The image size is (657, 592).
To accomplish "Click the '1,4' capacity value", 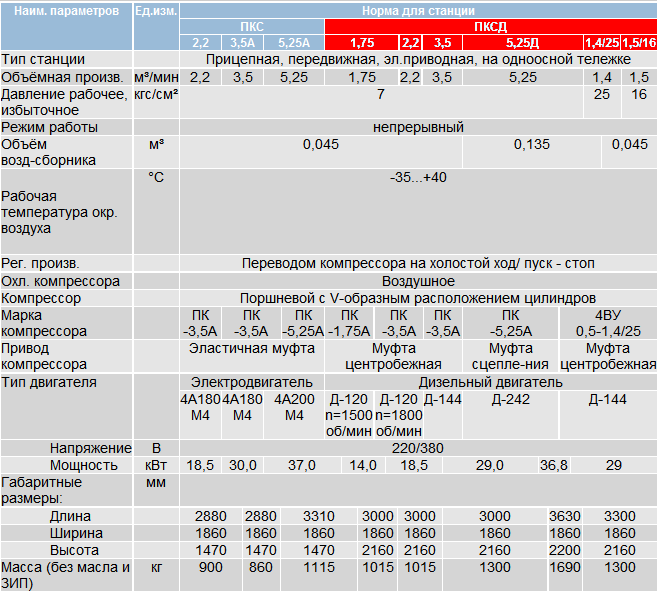I will point(602,77).
